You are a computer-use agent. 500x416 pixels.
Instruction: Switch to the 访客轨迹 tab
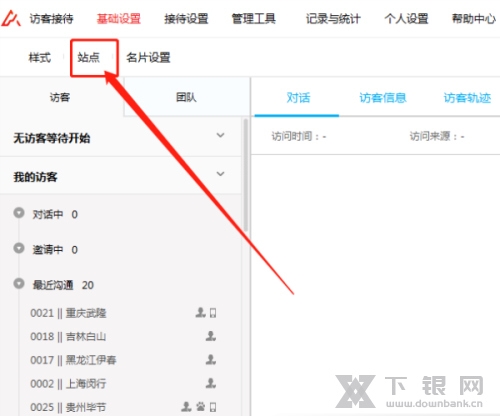click(x=467, y=98)
